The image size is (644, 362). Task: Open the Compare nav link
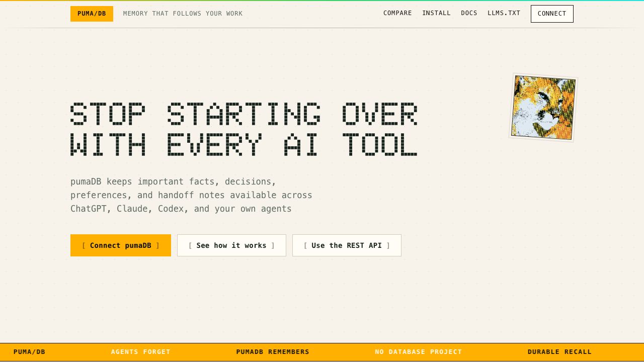(x=397, y=13)
